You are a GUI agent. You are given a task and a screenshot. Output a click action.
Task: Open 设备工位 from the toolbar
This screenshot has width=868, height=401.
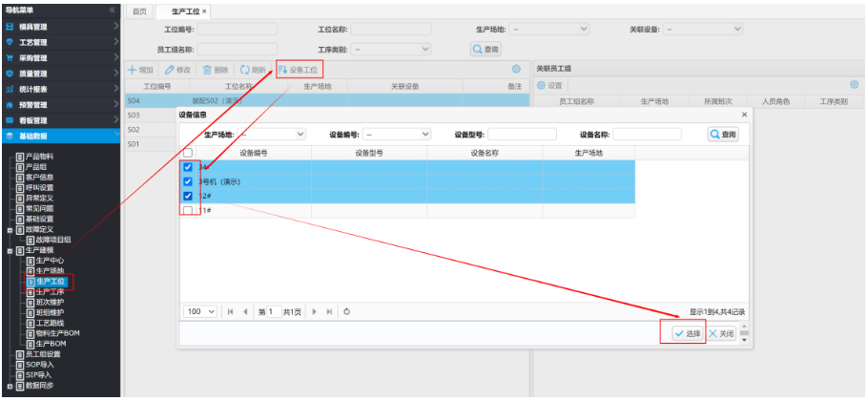(299, 70)
